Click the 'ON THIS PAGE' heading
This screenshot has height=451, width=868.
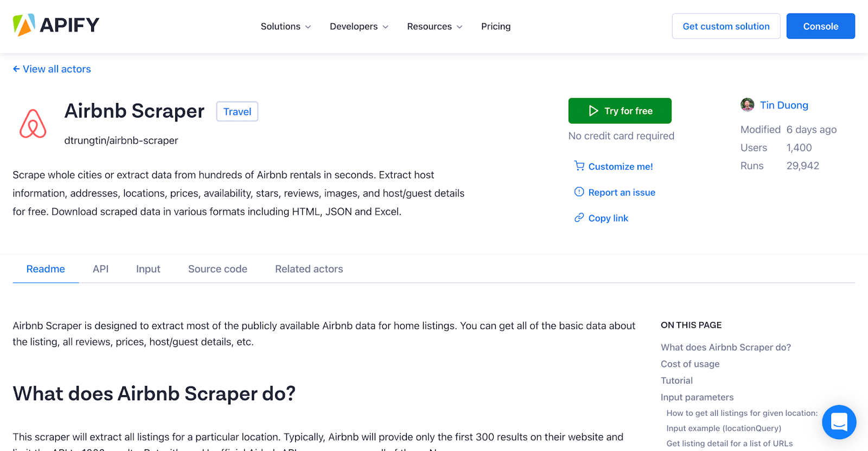tap(691, 325)
